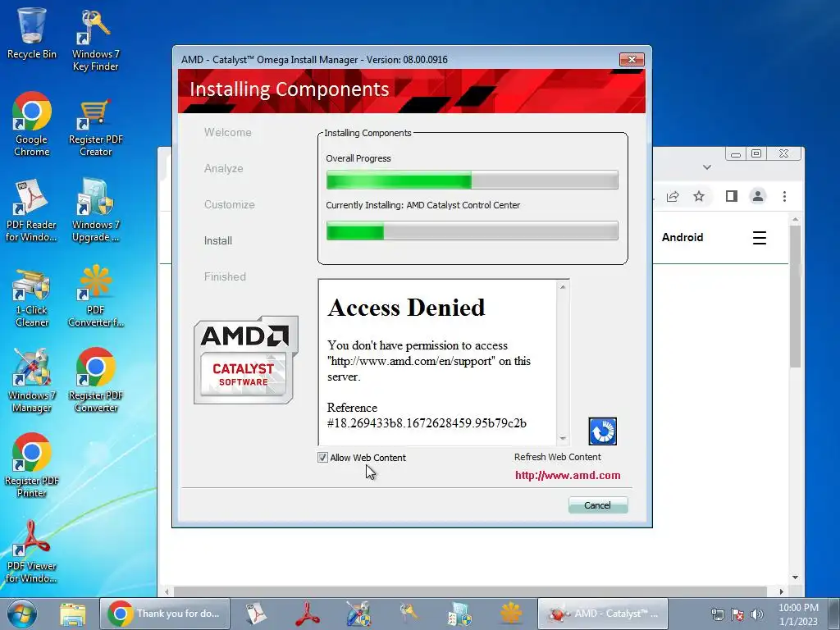
Task: Select the Welcome step in the sidebar
Action: click(228, 132)
